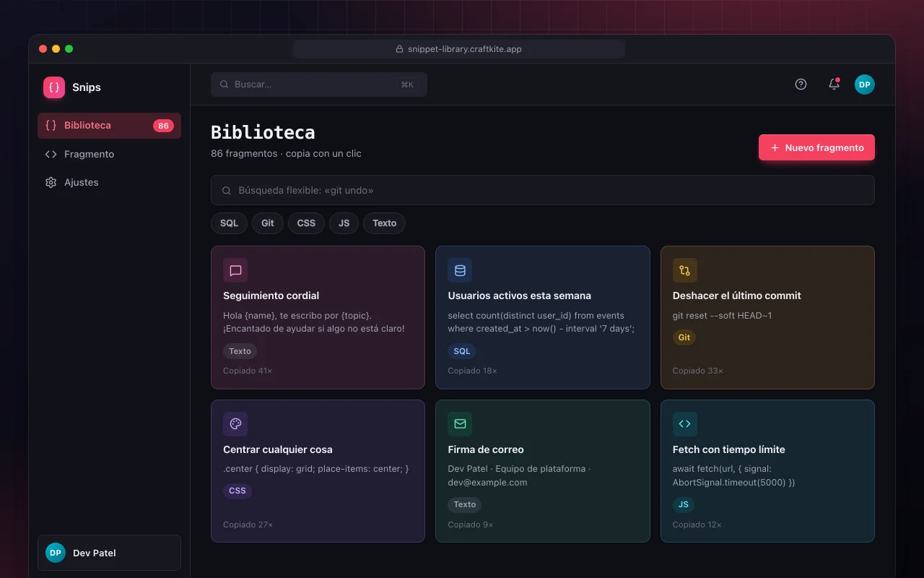Click the 'Copiado 41×' counter
This screenshot has height=578, width=924.
tap(248, 371)
